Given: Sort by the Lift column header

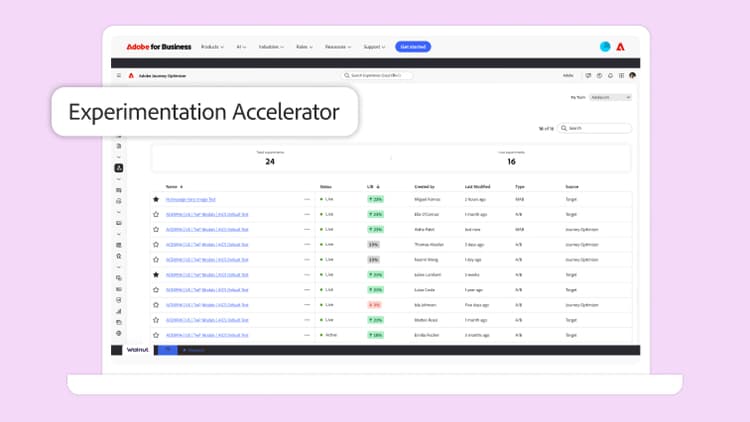Looking at the screenshot, I should click(x=370, y=187).
